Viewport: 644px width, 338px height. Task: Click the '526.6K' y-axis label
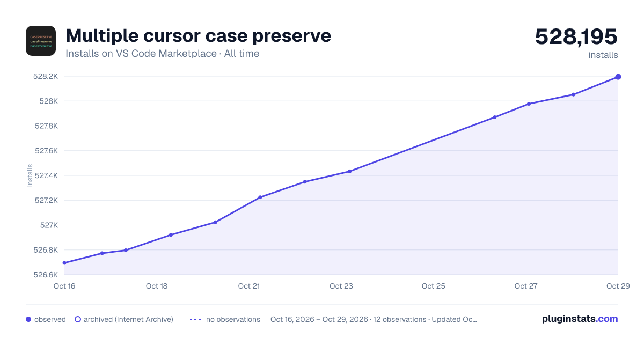coord(46,275)
